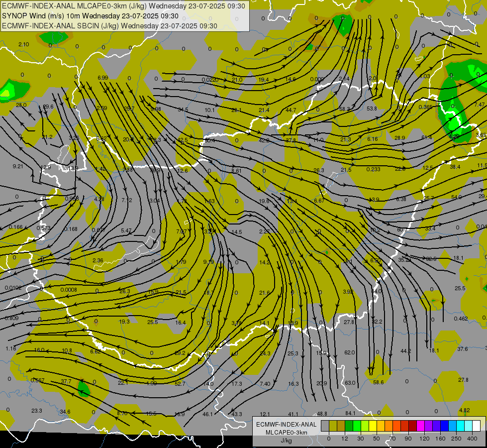Click the map value 61.4
The width and height of the screenshot is (487, 448).
tap(427, 137)
